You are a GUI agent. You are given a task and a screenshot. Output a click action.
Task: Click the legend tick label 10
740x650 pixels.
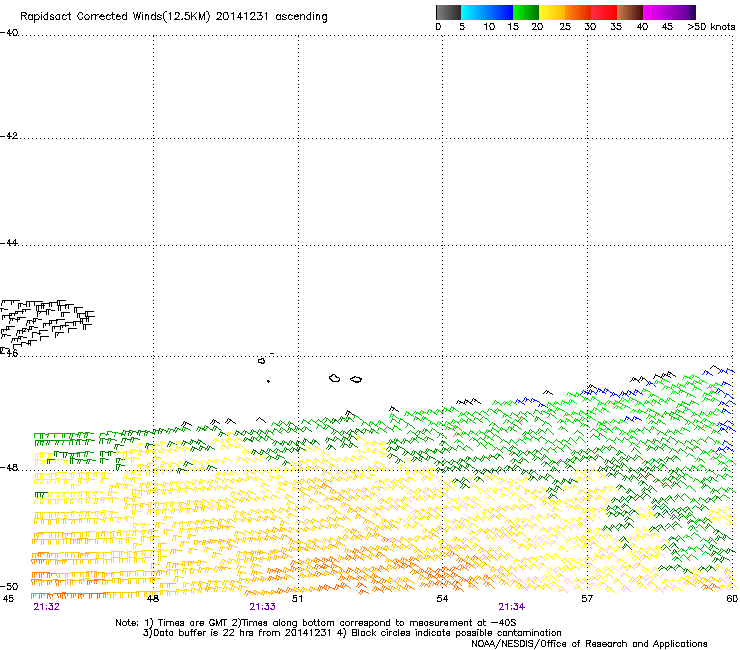[489, 27]
